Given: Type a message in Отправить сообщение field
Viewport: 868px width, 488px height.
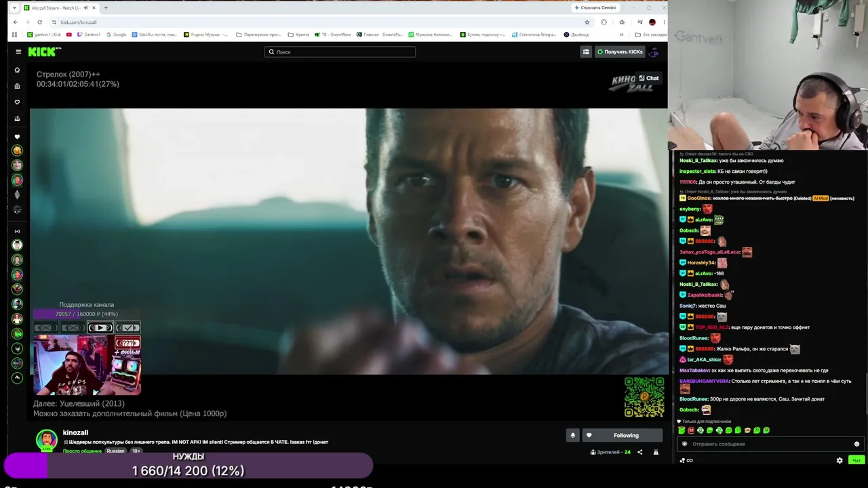Looking at the screenshot, I should pos(769,444).
